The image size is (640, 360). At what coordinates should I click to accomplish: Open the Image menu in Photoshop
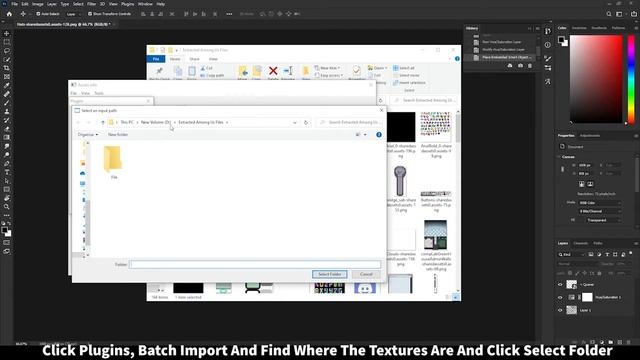coord(38,4)
